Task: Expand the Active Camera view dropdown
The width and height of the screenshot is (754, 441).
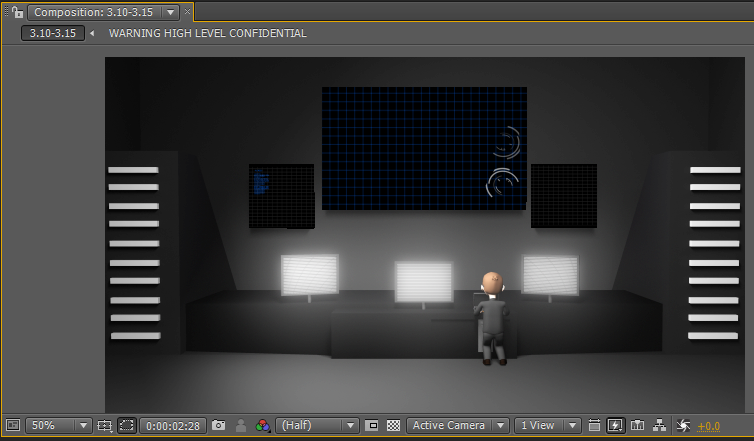Action: coord(458,425)
